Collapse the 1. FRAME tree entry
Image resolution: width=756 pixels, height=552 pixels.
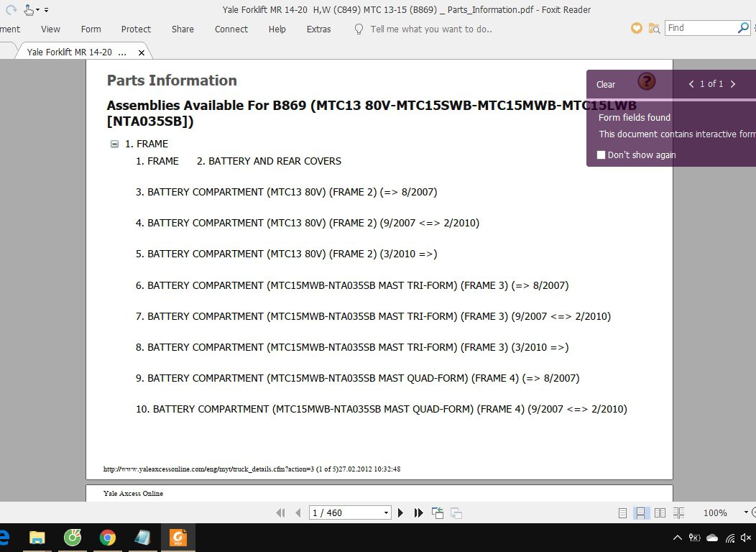point(114,144)
